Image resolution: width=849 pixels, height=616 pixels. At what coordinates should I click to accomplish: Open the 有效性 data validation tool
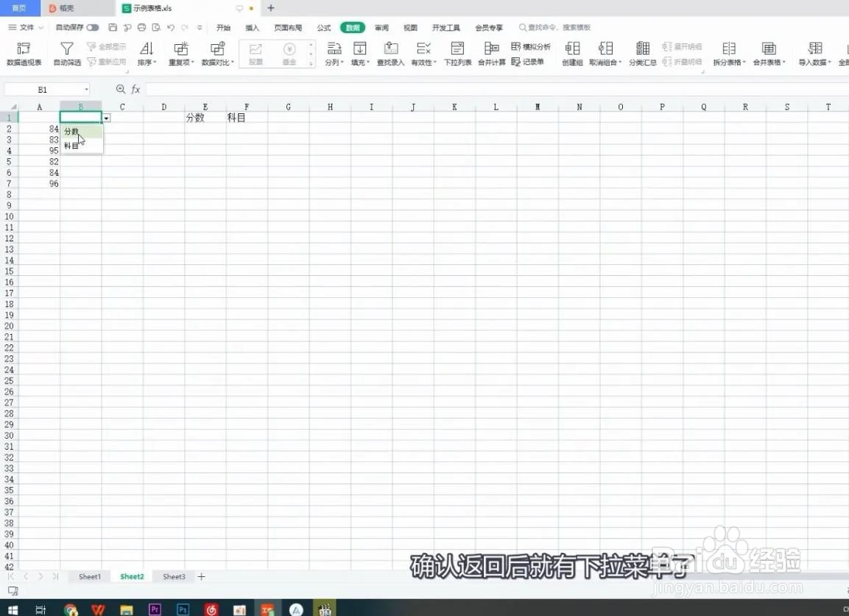(x=423, y=54)
